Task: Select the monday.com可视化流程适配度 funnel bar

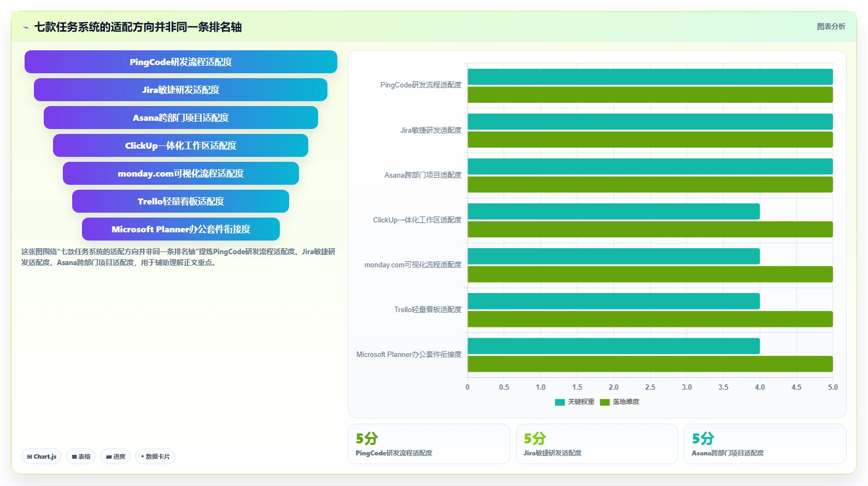Action: [181, 173]
